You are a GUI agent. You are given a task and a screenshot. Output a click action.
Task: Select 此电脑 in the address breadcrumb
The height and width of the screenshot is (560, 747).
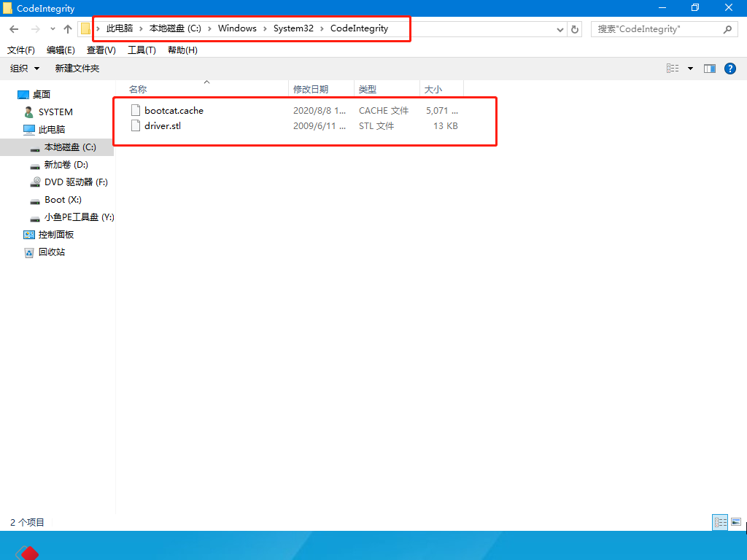pos(120,28)
